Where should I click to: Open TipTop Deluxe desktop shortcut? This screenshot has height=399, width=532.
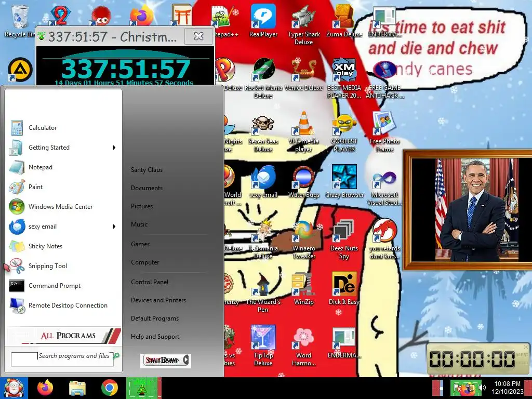pos(263,345)
